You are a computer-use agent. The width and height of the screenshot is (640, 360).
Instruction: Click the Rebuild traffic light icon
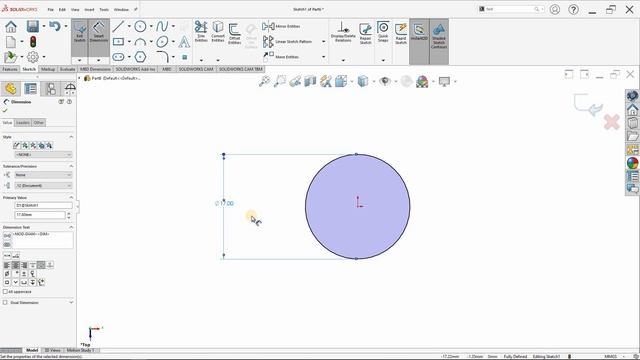pyautogui.click(x=33, y=42)
